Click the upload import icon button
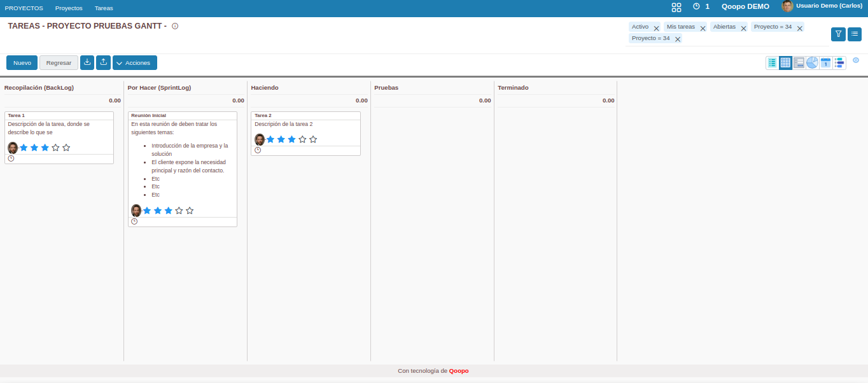Image resolution: width=868 pixels, height=383 pixels. 104,62
